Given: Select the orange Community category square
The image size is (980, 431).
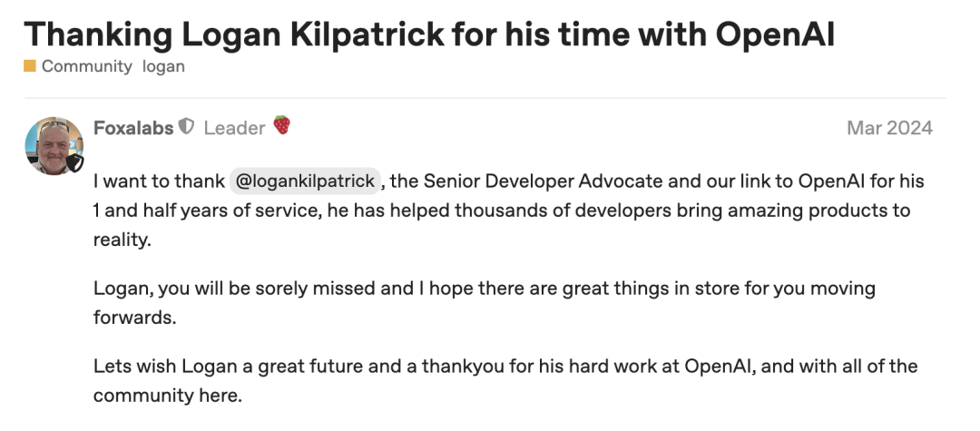Looking at the screenshot, I should [x=30, y=65].
